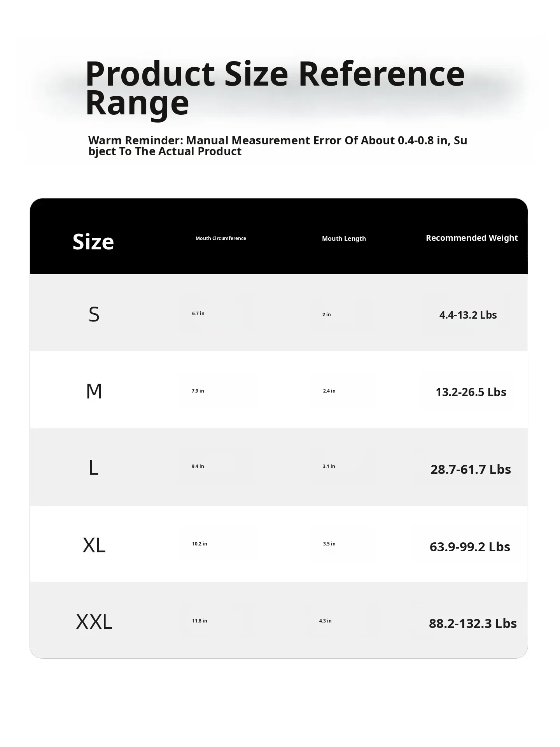Select the XL size row label

[94, 545]
